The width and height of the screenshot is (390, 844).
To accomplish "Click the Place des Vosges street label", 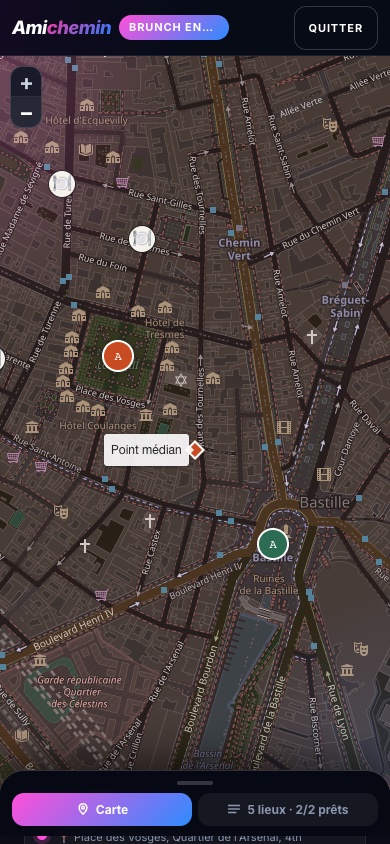I will pos(110,396).
